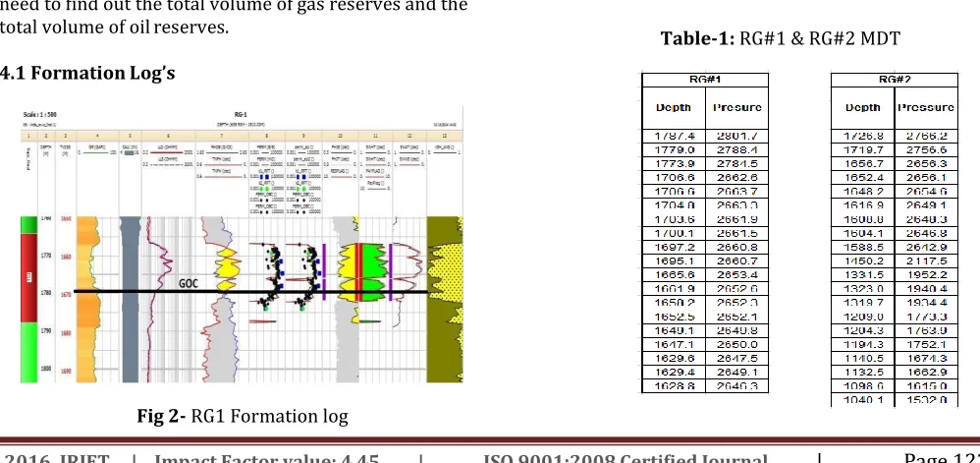This screenshot has width=980, height=463.
Task: Click pressure cell '2117.5' in RG#2
Action: 927,260
